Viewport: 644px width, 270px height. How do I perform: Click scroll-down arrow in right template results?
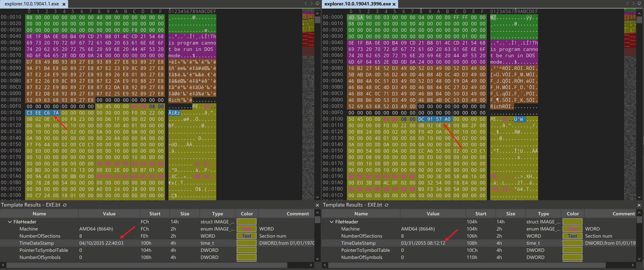639,259
